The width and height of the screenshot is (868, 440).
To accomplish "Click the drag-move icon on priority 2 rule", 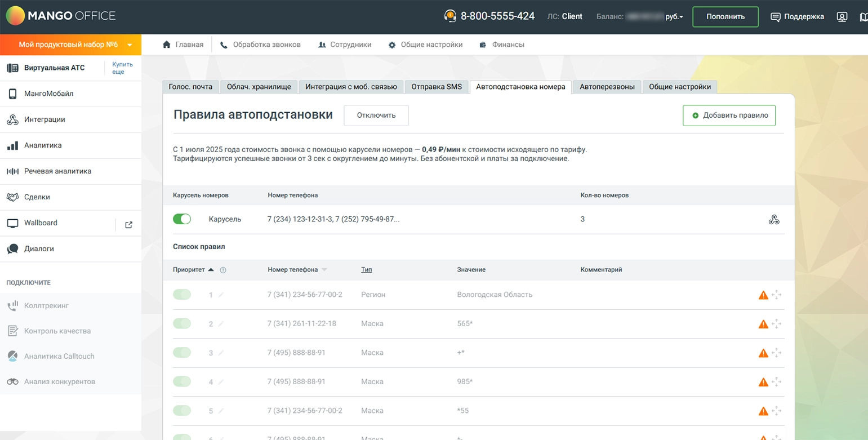I will 777,324.
